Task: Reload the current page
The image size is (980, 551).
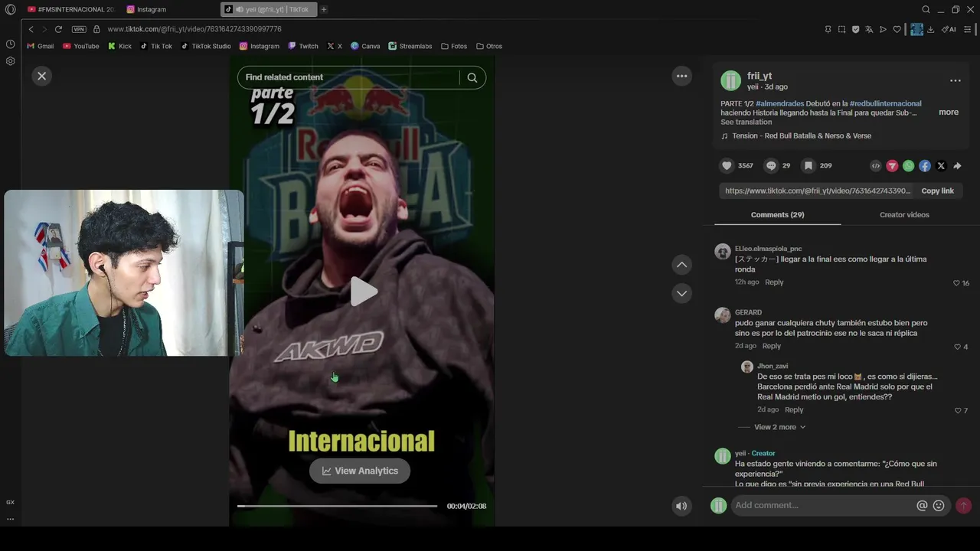Action: 58,29
